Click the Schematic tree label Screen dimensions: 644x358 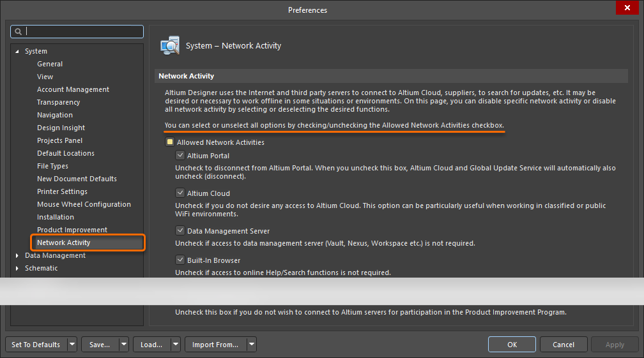[41, 268]
